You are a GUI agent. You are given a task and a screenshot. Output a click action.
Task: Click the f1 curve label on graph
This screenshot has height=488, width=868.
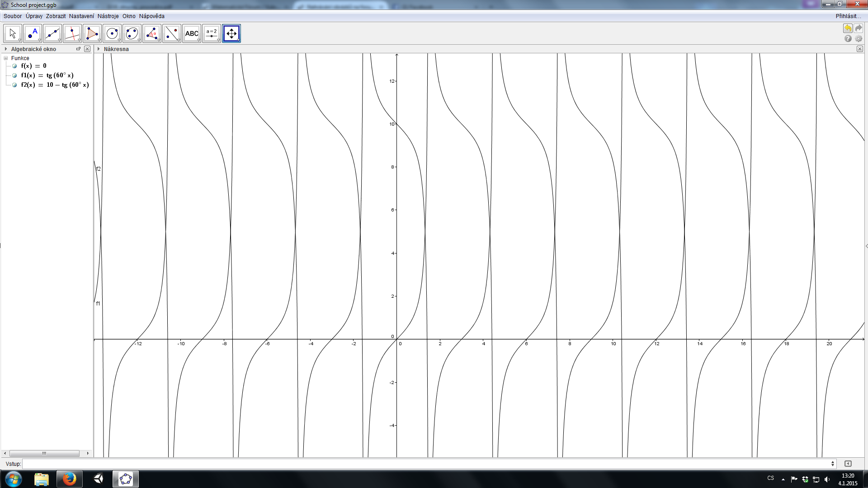pyautogui.click(x=98, y=304)
